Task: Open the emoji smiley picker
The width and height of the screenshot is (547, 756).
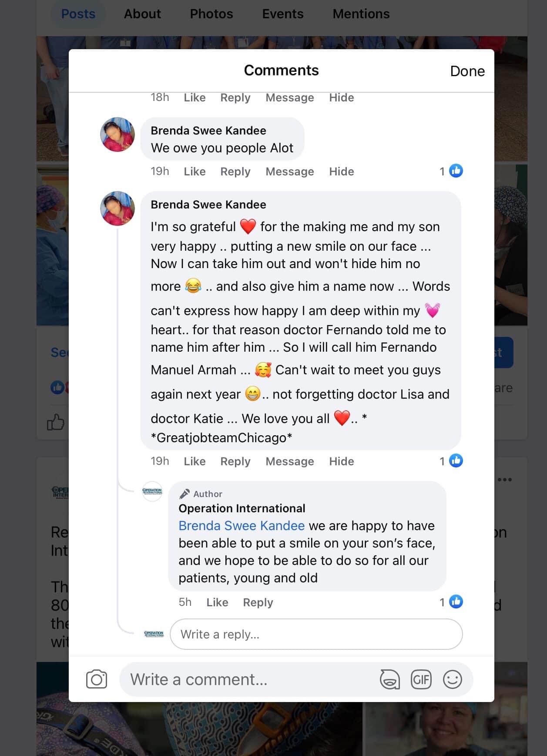Action: tap(452, 679)
